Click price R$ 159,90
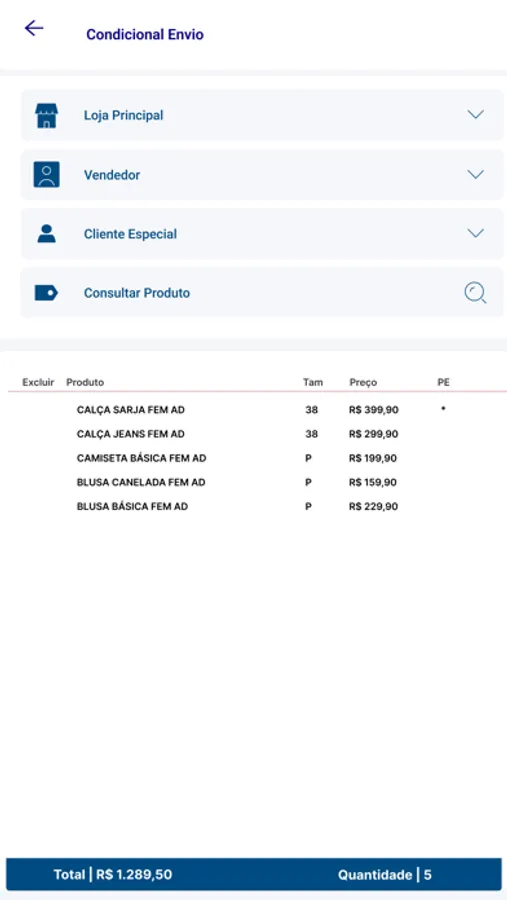The width and height of the screenshot is (507, 900). [x=373, y=482]
